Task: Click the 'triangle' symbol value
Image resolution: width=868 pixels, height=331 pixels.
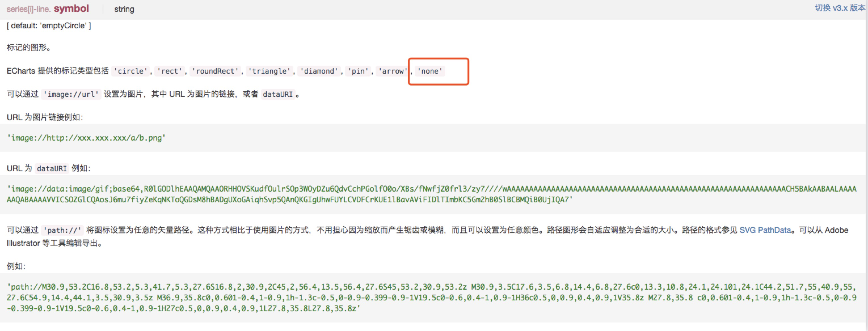Action: 269,71
